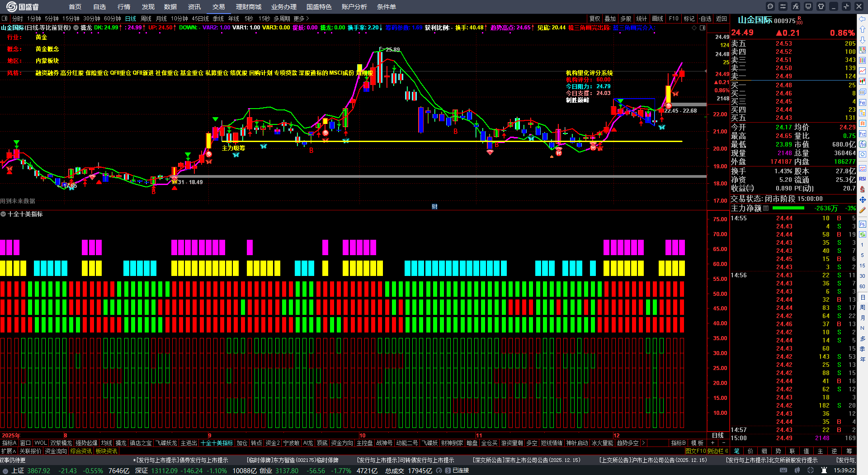Toggle the circle icon next to 搖龙 indicator

pyautogui.click(x=76, y=28)
